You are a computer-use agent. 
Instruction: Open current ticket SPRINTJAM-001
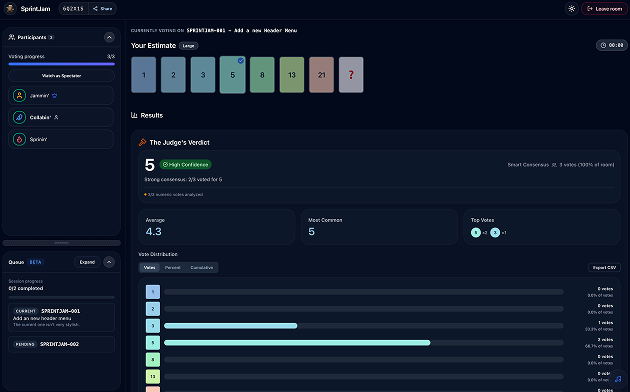coord(61,317)
